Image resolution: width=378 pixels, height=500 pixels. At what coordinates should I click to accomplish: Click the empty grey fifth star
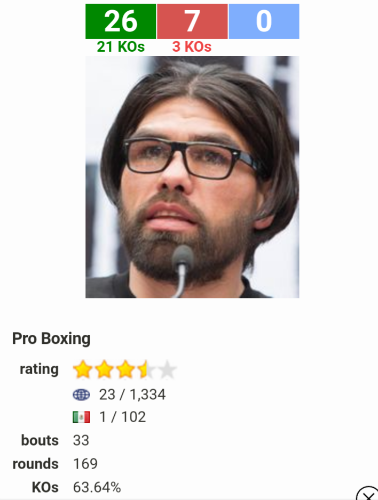(x=167, y=369)
